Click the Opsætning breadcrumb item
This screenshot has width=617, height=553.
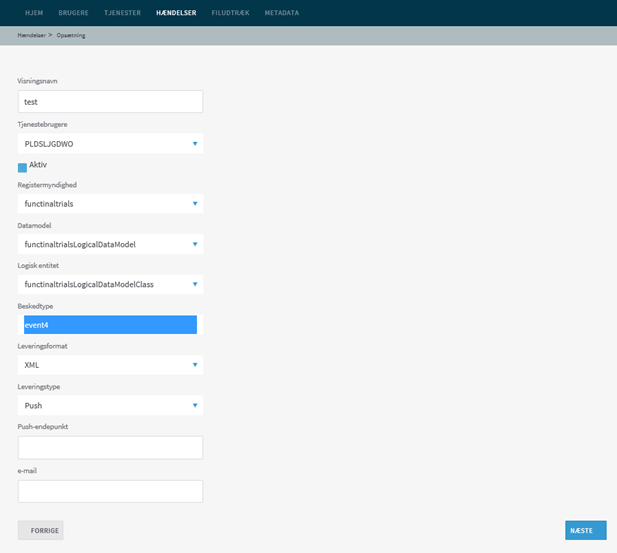pyautogui.click(x=71, y=35)
